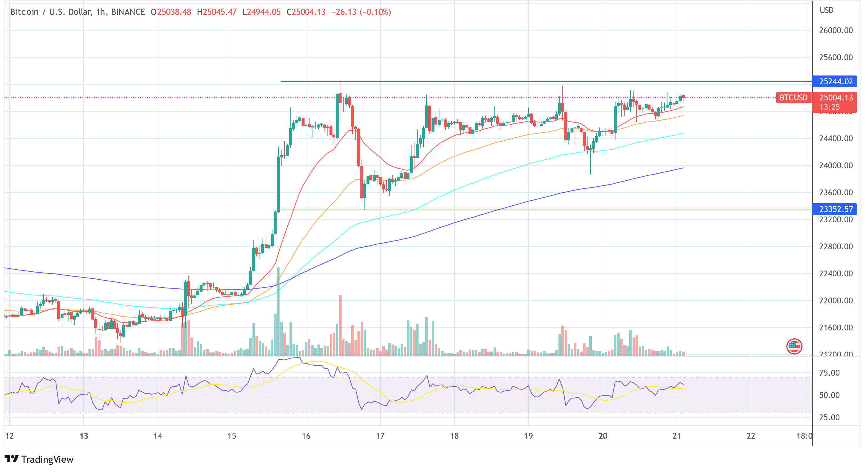
Task: Click the date label 13 on time axis
Action: pyautogui.click(x=83, y=436)
